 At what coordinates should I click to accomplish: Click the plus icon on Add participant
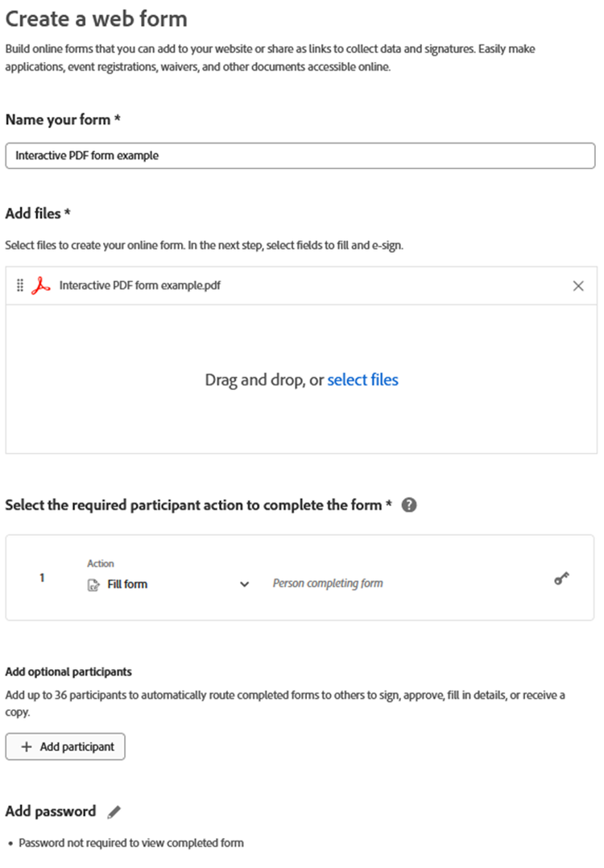pos(27,747)
